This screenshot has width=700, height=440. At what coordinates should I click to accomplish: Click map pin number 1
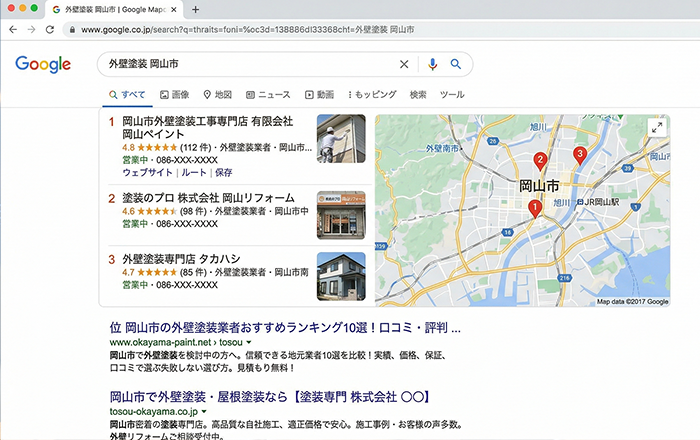tap(534, 208)
